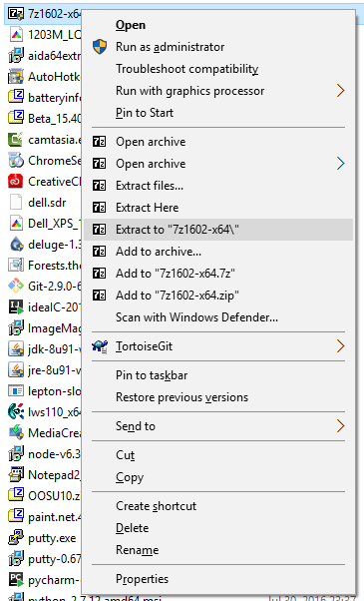Expand the Open archive submenu arrow

point(340,164)
